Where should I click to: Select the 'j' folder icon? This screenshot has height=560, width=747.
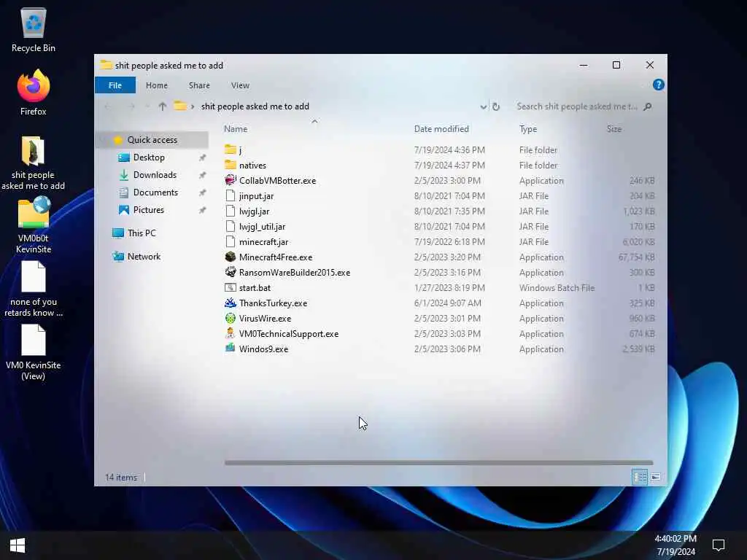click(x=230, y=149)
